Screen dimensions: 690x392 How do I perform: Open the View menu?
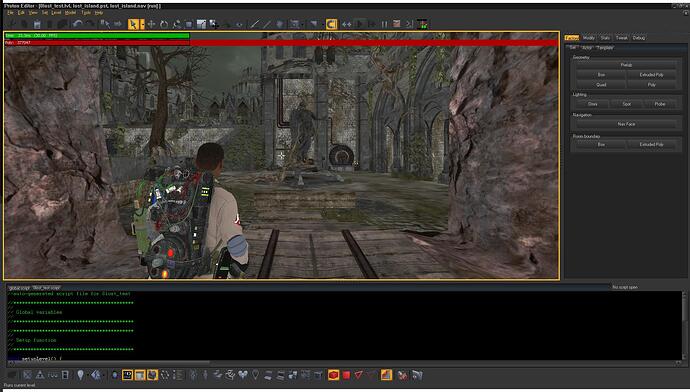[x=33, y=13]
